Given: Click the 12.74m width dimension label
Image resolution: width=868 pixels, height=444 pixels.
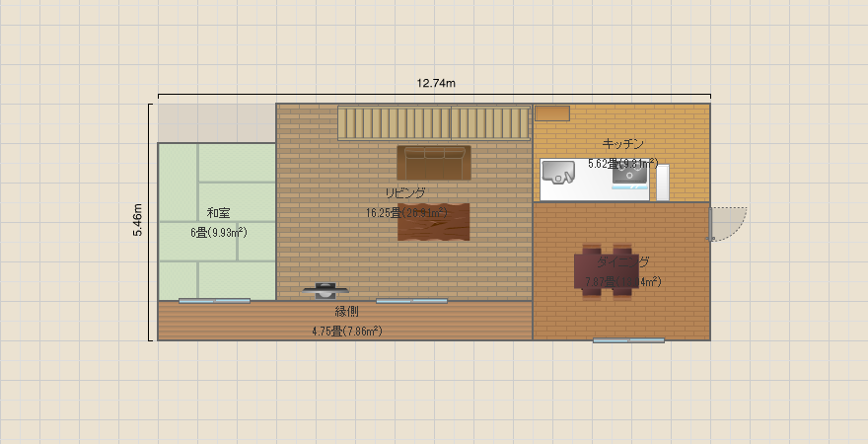Looking at the screenshot, I should pos(436,83).
